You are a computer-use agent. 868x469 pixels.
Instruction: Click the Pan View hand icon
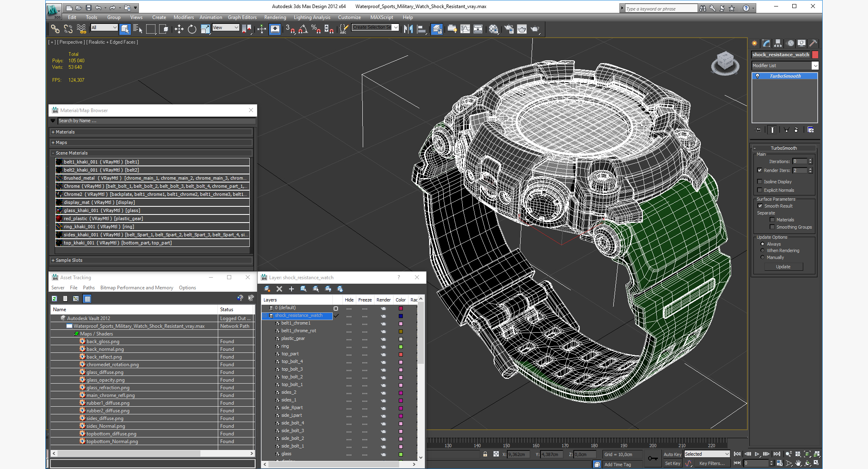798,463
